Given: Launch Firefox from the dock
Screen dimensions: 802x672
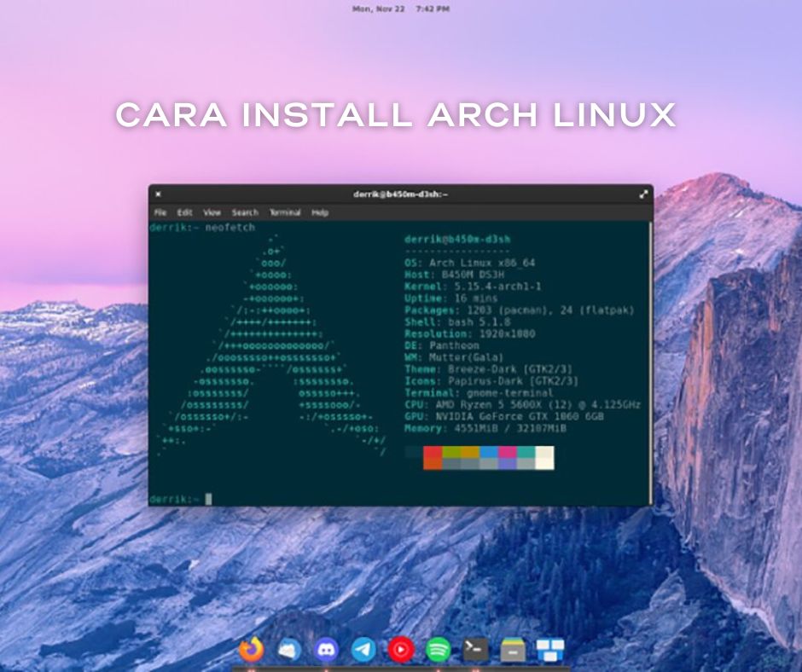Looking at the screenshot, I should (251, 650).
